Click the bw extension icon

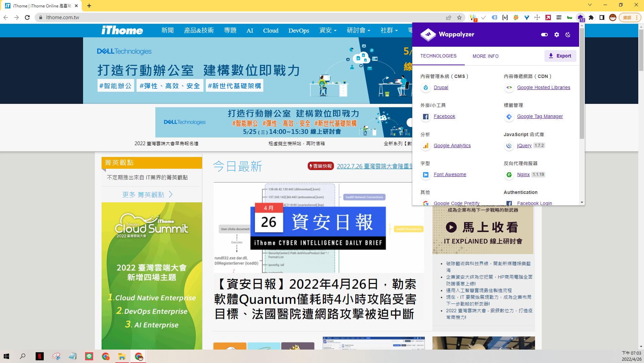[x=570, y=17]
